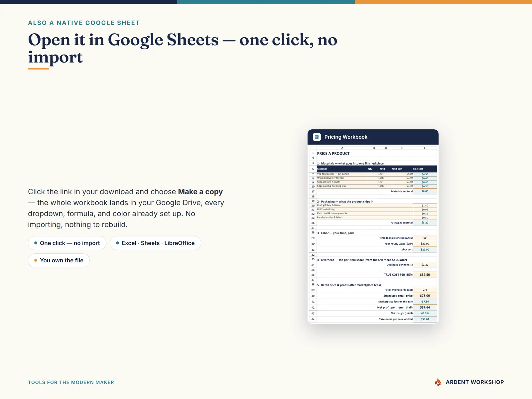The image size is (532, 399).
Task: Click the '3 · Labor — your time, paid' heading
Action: tap(335, 233)
